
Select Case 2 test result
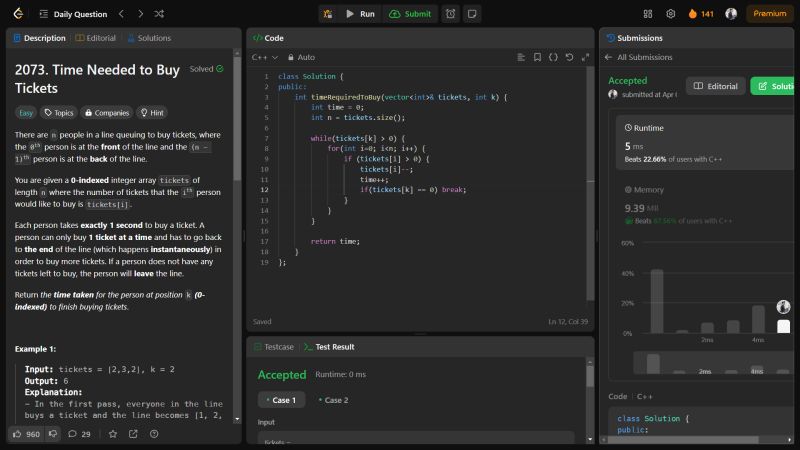click(x=333, y=400)
